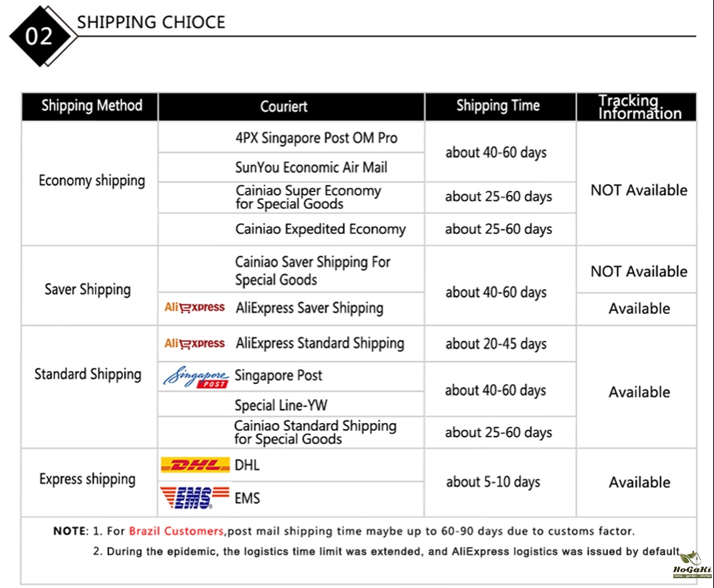
Task: Click the red Brazil Customers text
Action: (176, 531)
